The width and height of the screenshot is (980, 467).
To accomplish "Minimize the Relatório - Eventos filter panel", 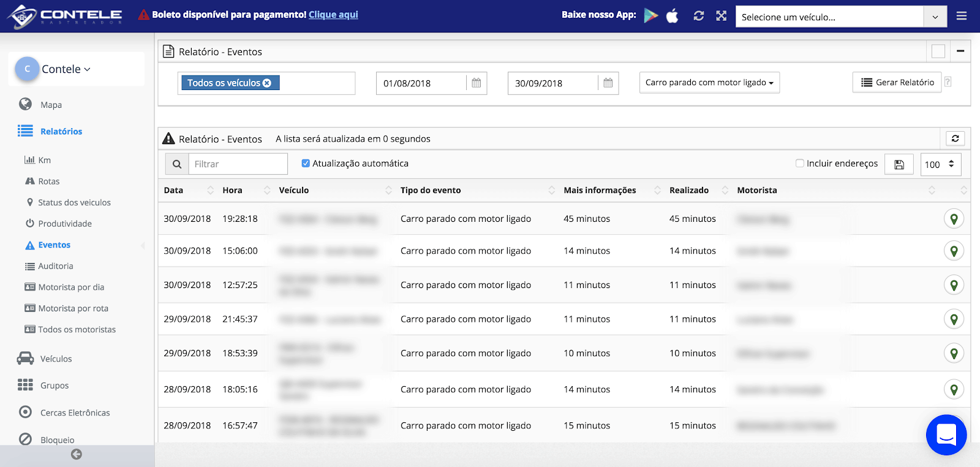I will (960, 51).
